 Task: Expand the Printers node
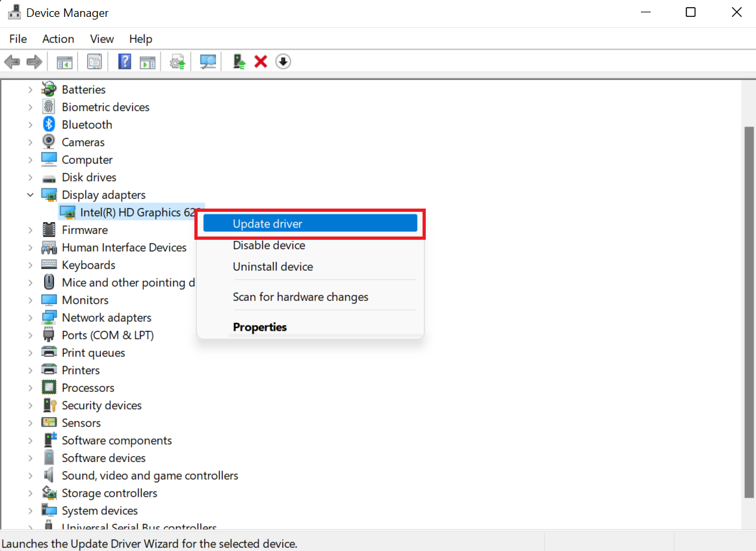coord(31,370)
